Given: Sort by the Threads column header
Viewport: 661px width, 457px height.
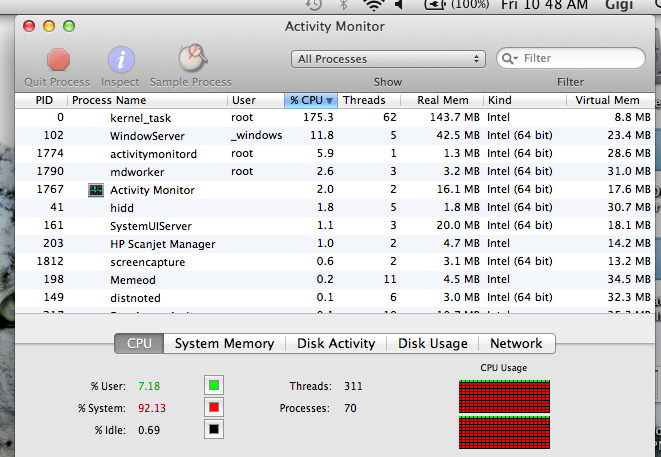Looking at the screenshot, I should click(x=369, y=100).
